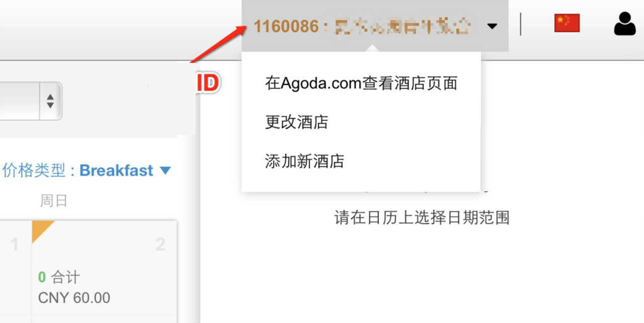Select calendar day 1 cell
644x323 pixels.
(x=15, y=268)
